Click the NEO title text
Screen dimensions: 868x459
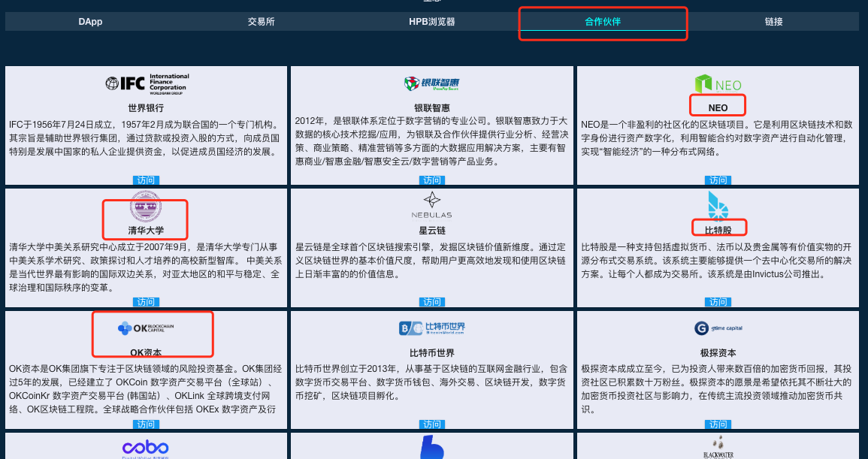click(718, 108)
